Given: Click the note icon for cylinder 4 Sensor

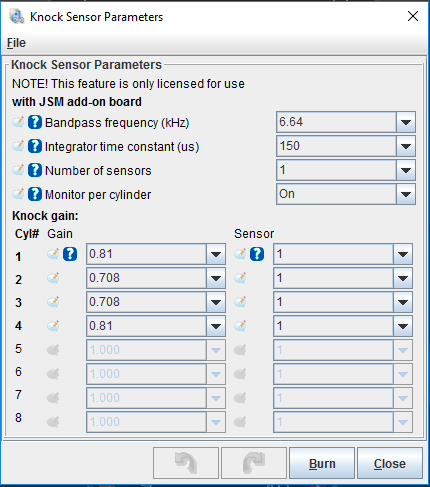Looking at the screenshot, I should click(240, 326).
